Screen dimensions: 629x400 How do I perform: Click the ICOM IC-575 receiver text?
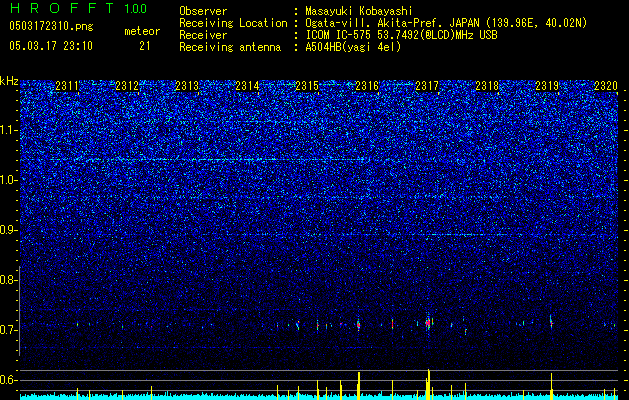(x=401, y=35)
